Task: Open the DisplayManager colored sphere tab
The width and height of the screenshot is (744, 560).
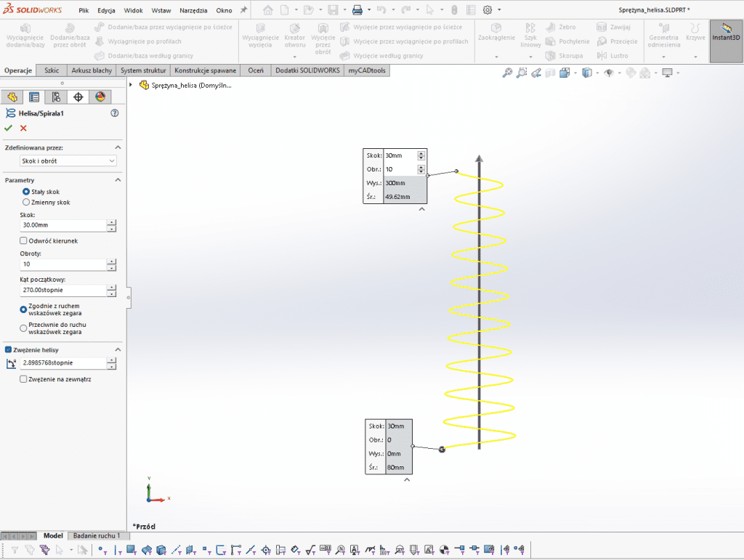Action: coord(100,97)
